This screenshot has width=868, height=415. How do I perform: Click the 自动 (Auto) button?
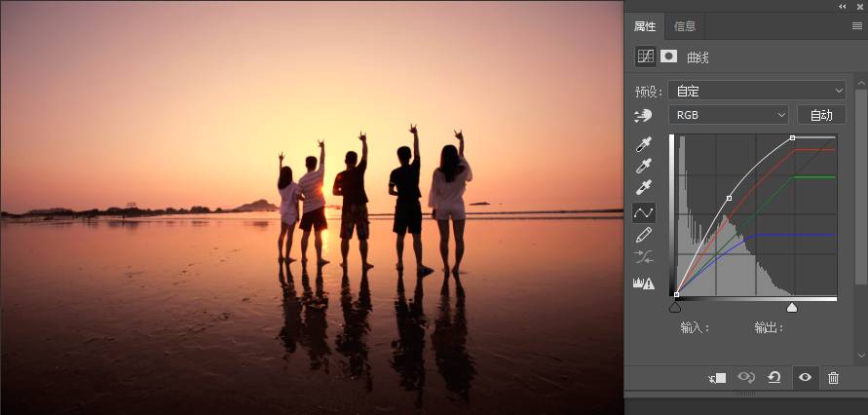click(x=821, y=115)
